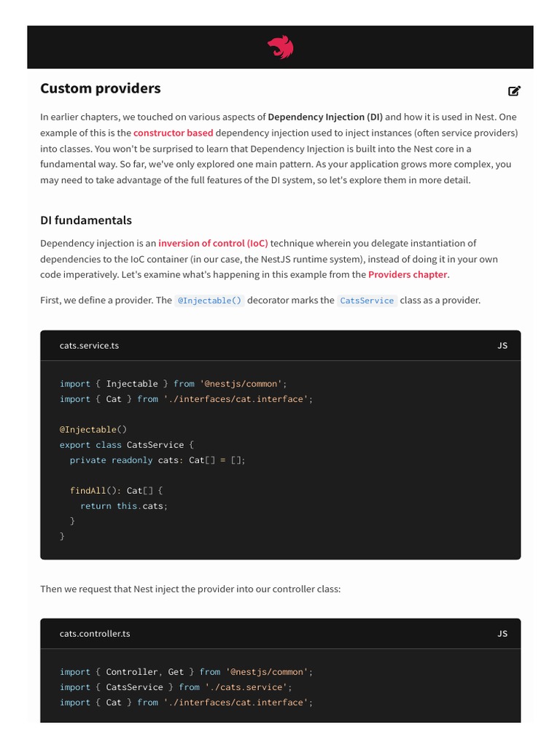Open the "constructor based" link

(x=173, y=133)
